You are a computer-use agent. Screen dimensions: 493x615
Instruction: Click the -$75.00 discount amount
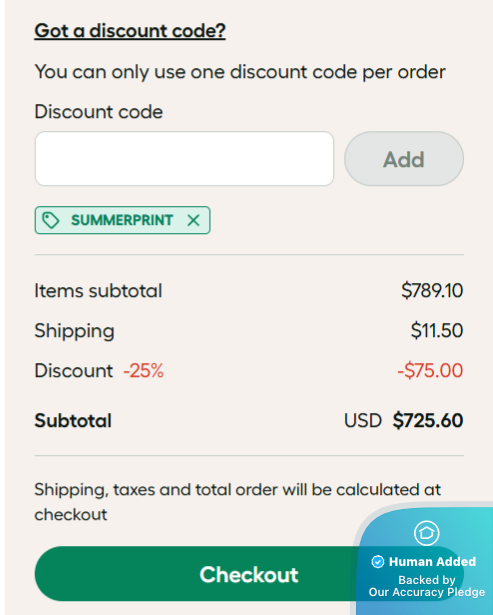click(430, 370)
